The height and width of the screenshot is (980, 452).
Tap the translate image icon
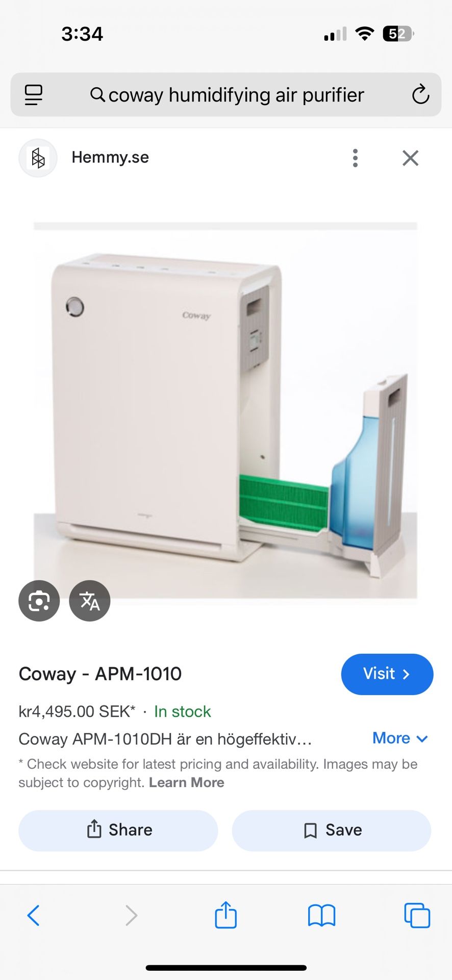pos(90,601)
